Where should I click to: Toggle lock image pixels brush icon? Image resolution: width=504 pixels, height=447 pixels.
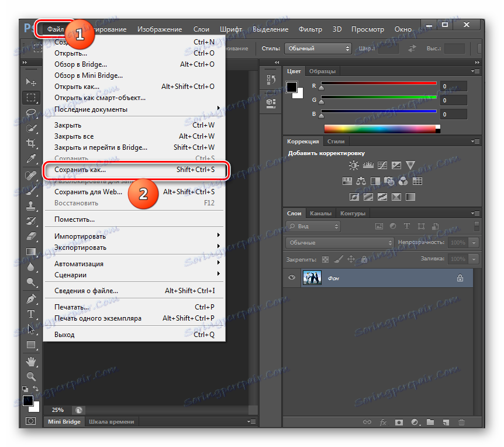(x=338, y=259)
